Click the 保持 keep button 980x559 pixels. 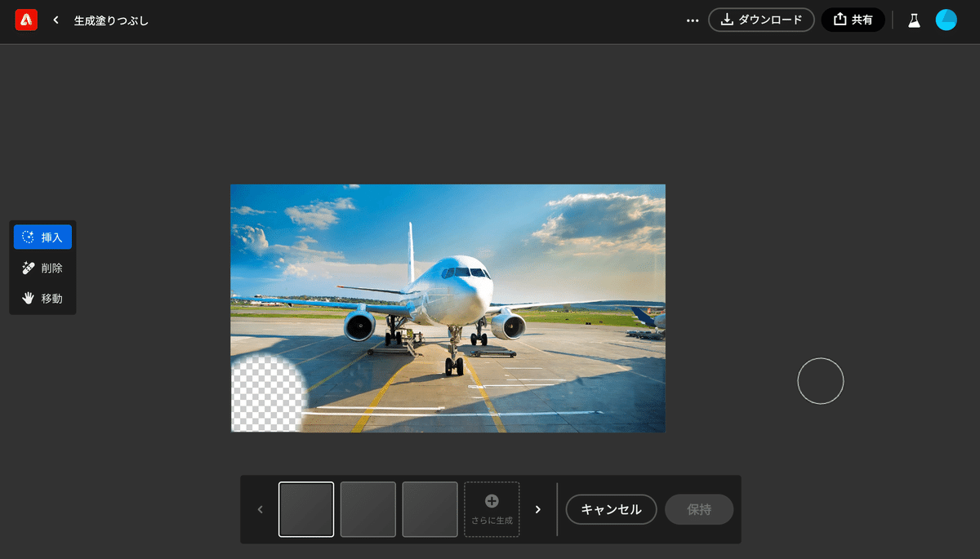pyautogui.click(x=699, y=509)
